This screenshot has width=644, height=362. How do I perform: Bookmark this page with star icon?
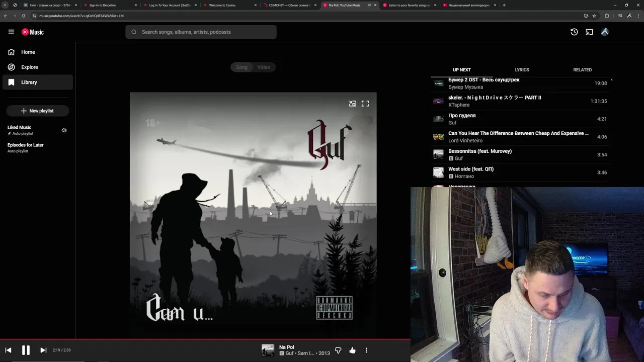[594, 16]
